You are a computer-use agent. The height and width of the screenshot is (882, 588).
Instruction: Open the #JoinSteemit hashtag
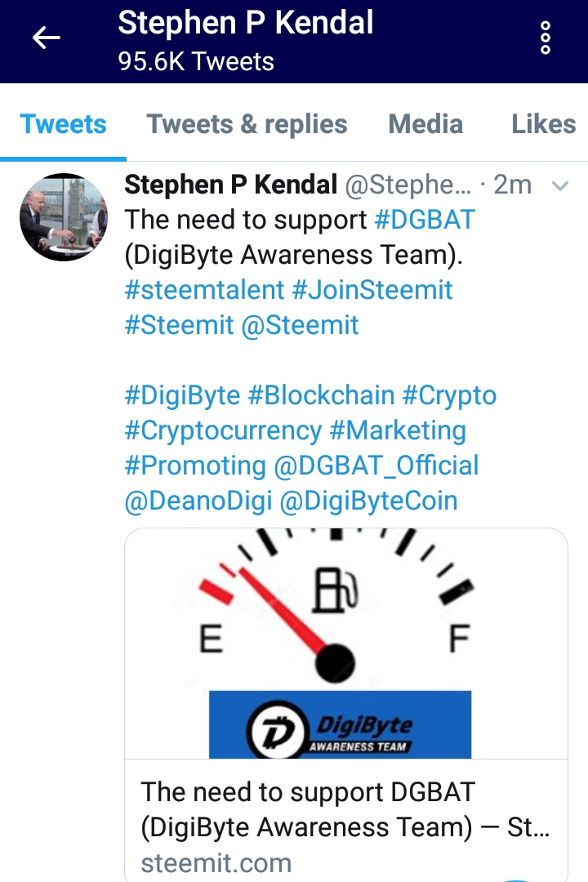pos(372,290)
